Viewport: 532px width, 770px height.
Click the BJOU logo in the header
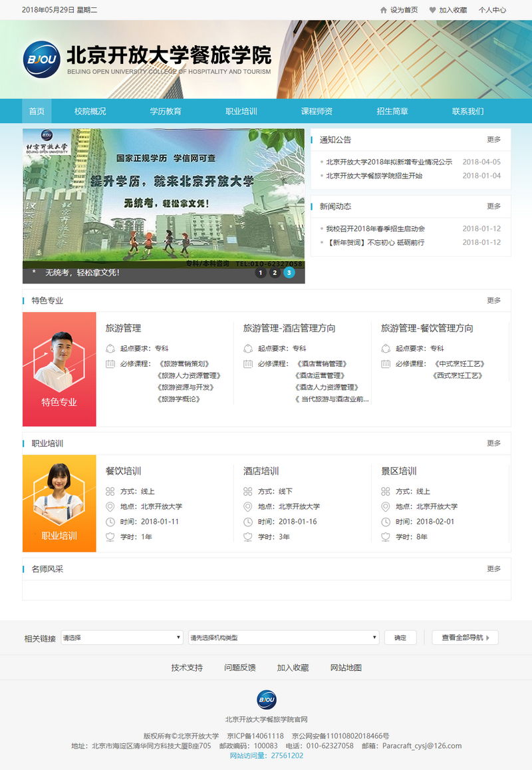pyautogui.click(x=42, y=60)
